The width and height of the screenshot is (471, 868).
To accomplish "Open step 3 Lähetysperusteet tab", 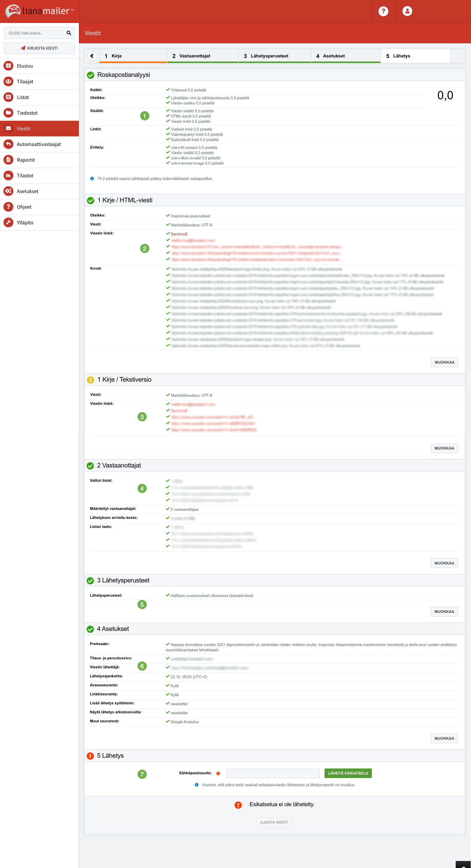I will [x=274, y=56].
